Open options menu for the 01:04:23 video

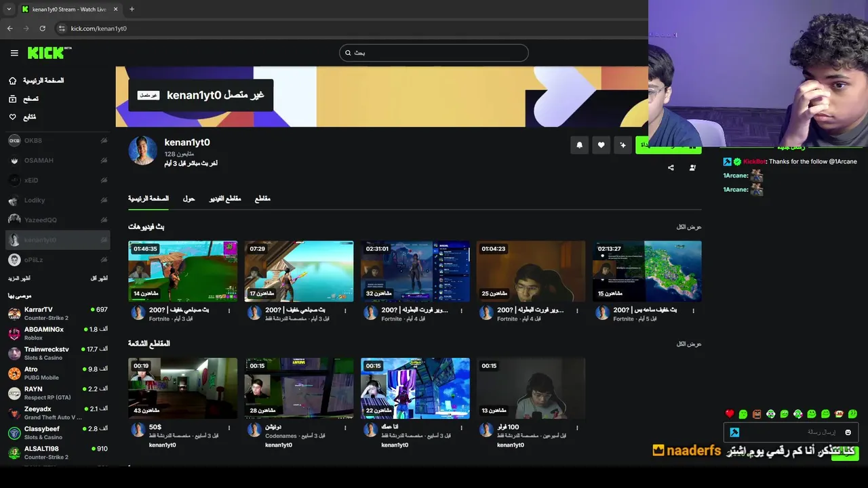pos(577,310)
